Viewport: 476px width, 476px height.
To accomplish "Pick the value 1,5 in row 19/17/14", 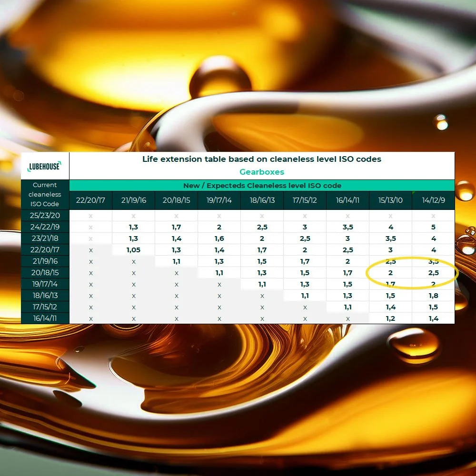I will tap(347, 284).
